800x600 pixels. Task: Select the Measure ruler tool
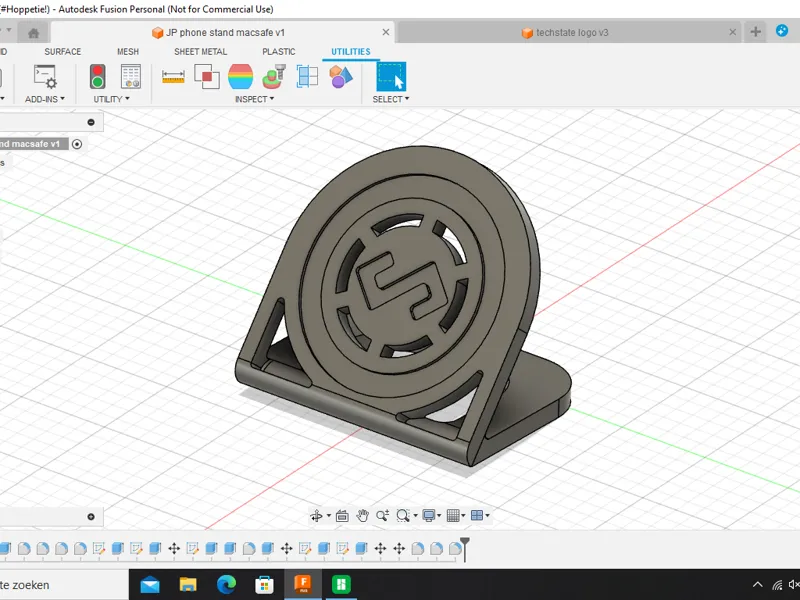click(x=173, y=77)
